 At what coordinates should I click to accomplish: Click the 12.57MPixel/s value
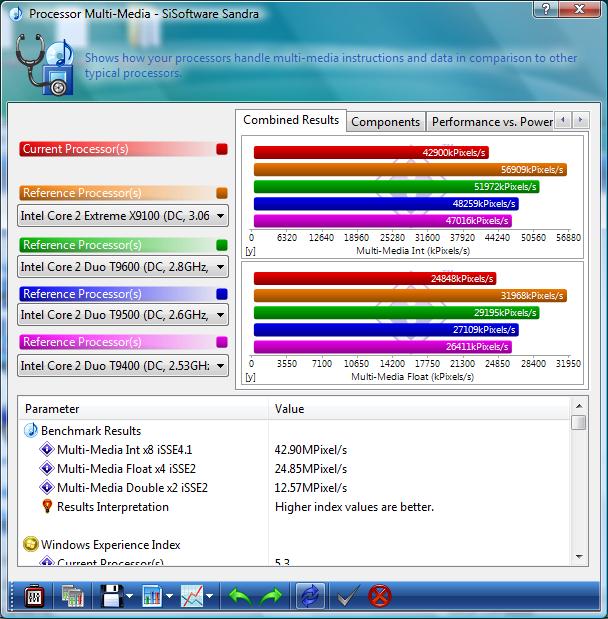coord(311,488)
